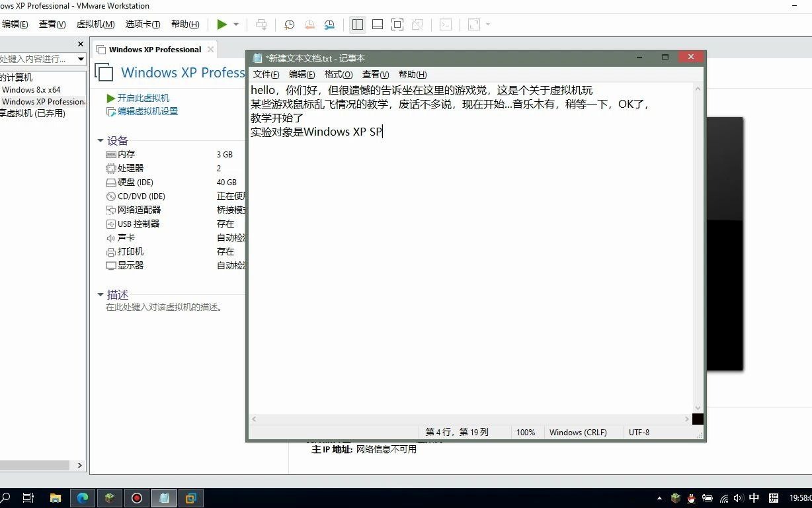Click the USB 控制器 device entry

tap(133, 224)
